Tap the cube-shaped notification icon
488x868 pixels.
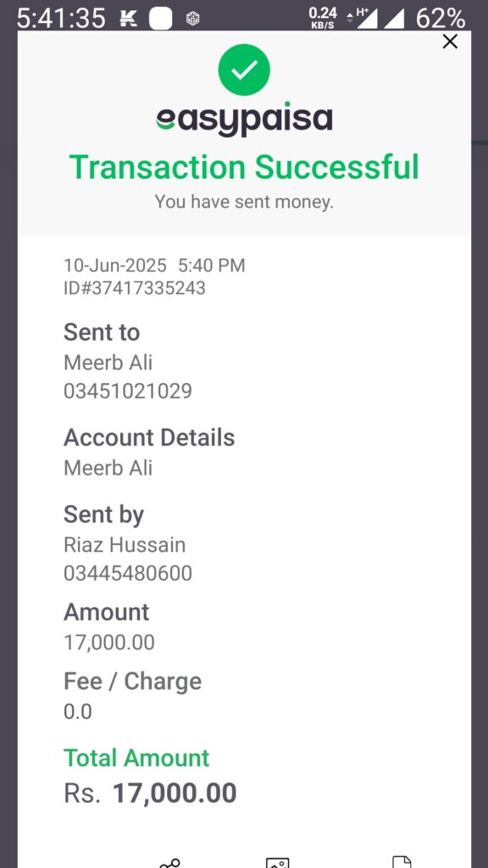coord(192,19)
